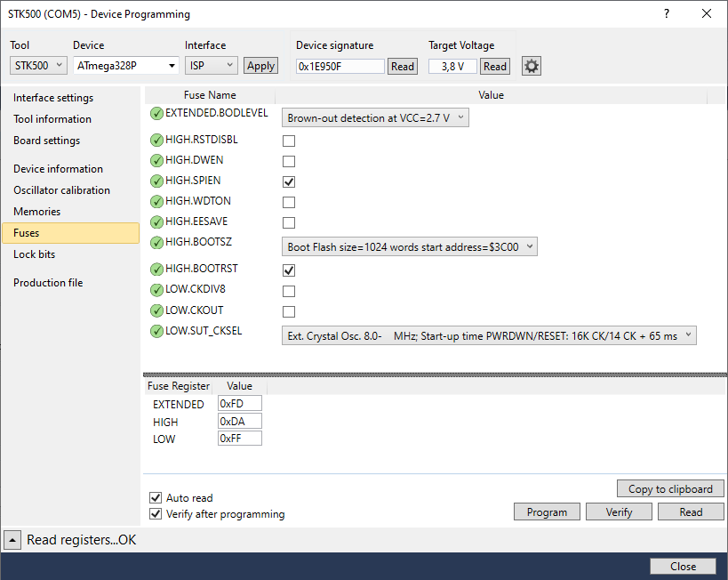The image size is (728, 580).
Task: Click the Verify button
Action: [x=619, y=512]
